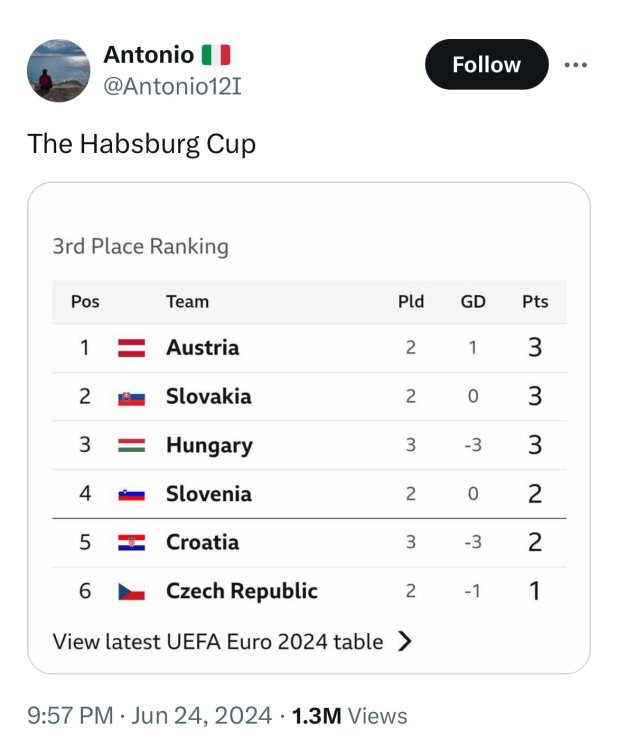Click the 1.3M Views count
The height and width of the screenshot is (750, 618).
(349, 715)
